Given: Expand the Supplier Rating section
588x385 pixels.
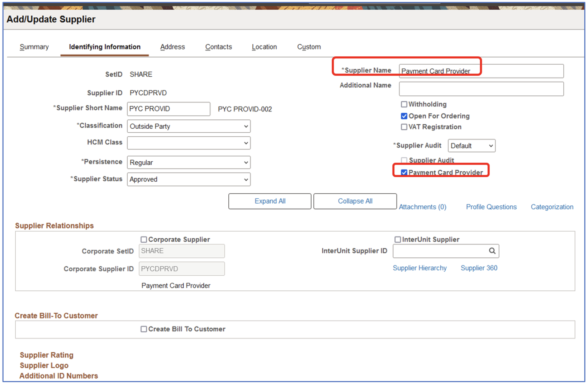Looking at the screenshot, I should pyautogui.click(x=47, y=355).
